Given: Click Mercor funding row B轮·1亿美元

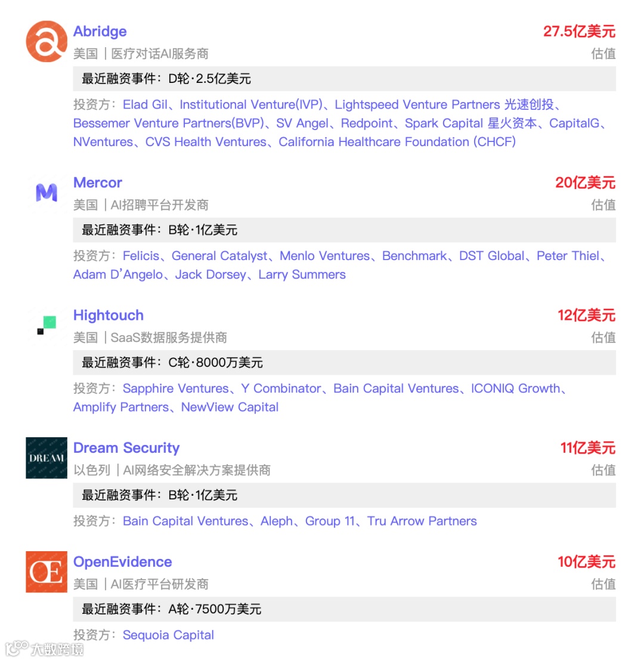Looking at the screenshot, I should click(x=344, y=230).
